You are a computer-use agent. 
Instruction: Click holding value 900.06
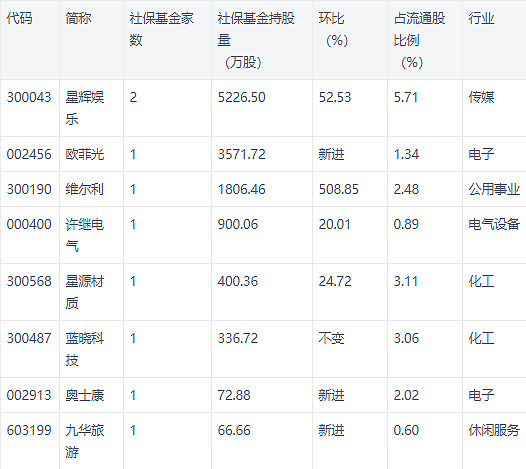pos(238,224)
